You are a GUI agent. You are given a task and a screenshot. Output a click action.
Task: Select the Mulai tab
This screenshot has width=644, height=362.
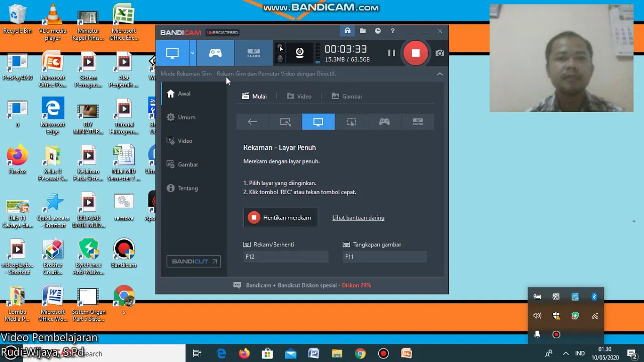click(x=254, y=96)
